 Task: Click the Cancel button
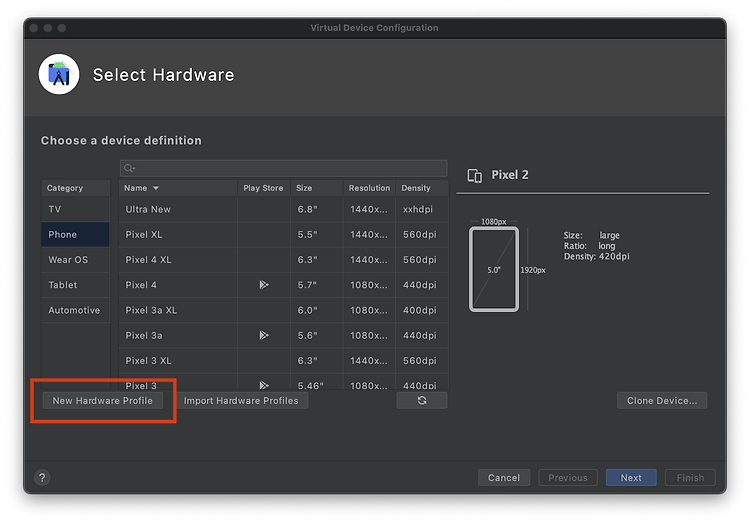[504, 478]
